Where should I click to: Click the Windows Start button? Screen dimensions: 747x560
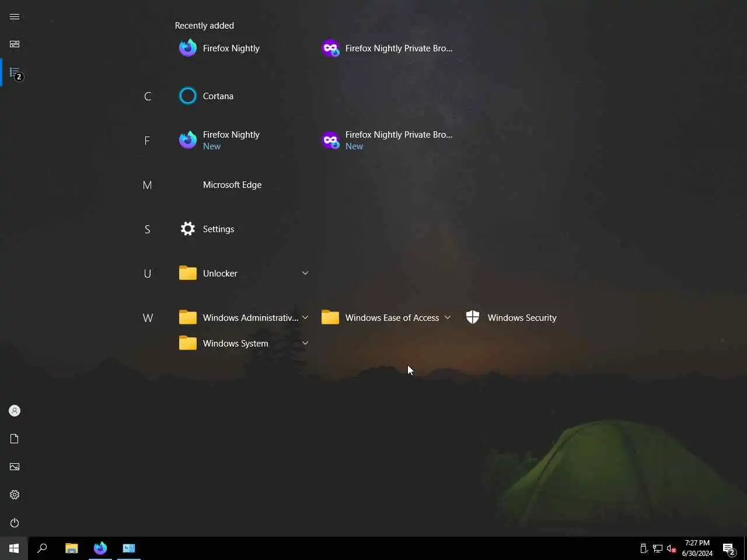point(14,548)
